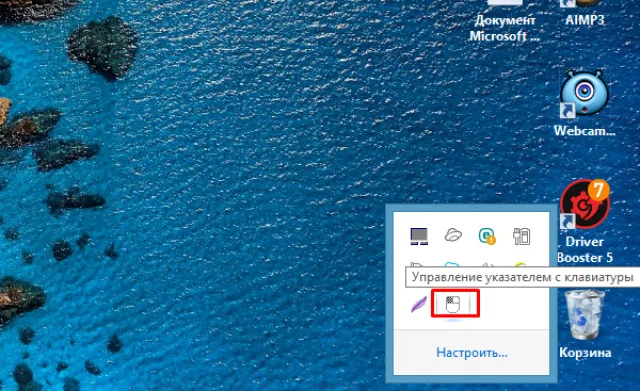Open the touchpad monitor tray icon
Viewport: 640px width, 391px height.
click(x=419, y=236)
